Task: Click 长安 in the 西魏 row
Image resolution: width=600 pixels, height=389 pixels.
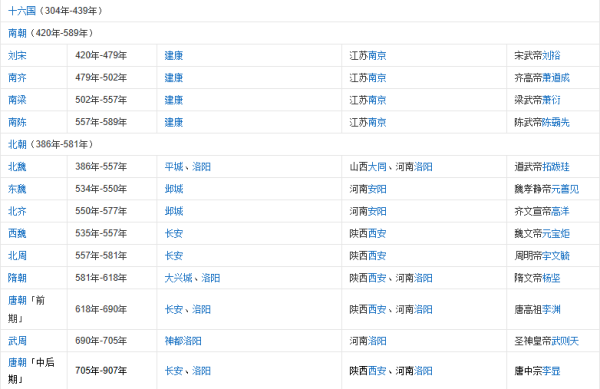Action: pyautogui.click(x=174, y=233)
